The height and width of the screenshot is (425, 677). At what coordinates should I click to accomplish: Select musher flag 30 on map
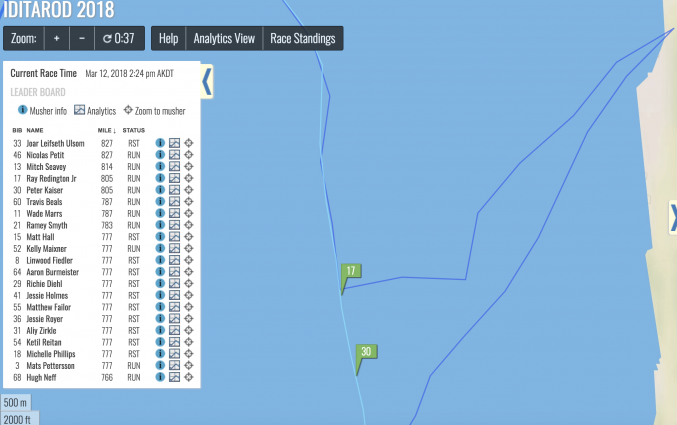(x=366, y=352)
